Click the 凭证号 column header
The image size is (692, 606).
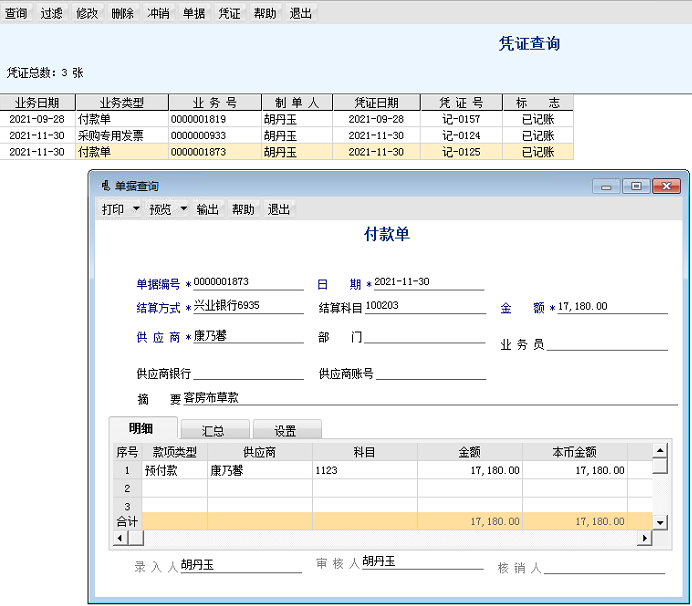click(x=462, y=102)
